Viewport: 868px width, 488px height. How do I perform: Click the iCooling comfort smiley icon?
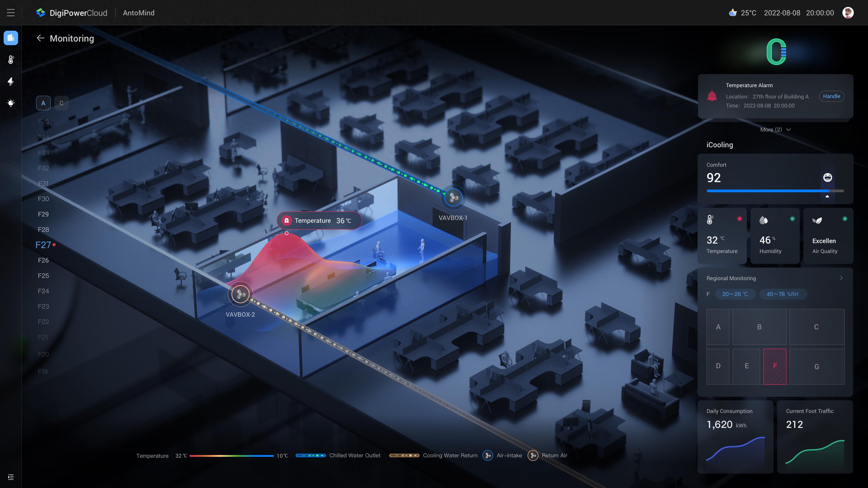click(828, 177)
